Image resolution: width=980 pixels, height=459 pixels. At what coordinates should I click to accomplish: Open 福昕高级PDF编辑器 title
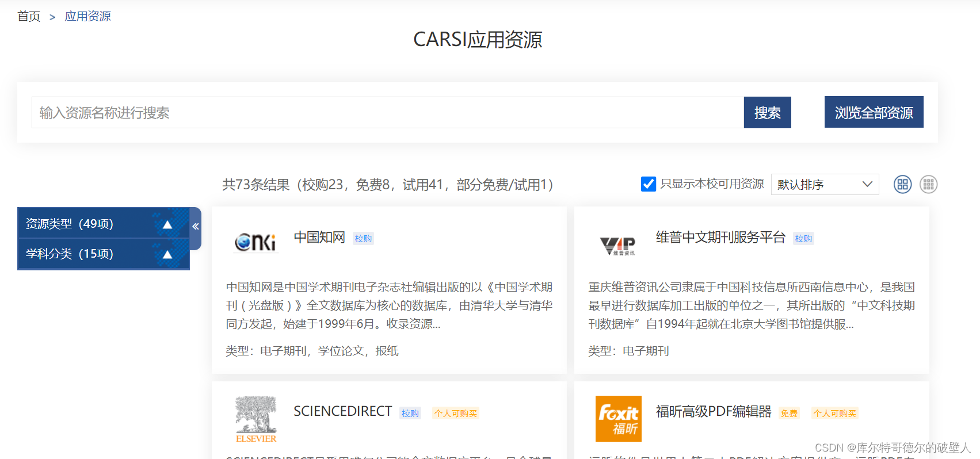coord(714,411)
